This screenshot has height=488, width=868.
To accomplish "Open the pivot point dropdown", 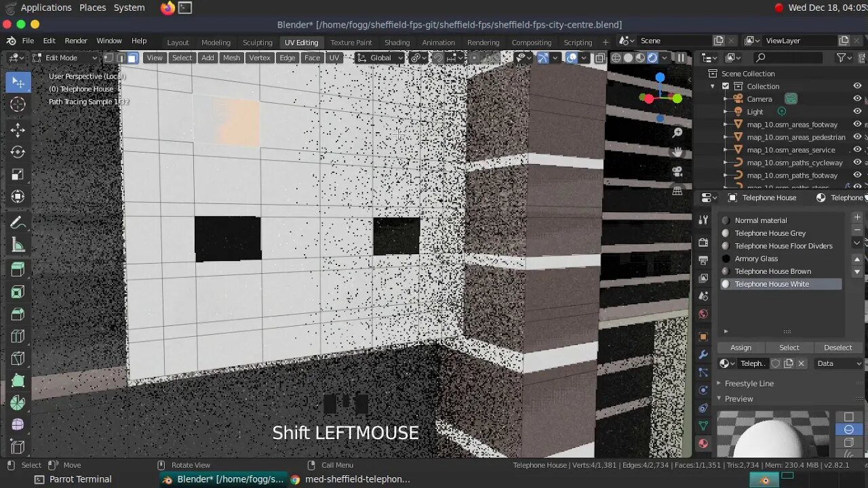I will [x=417, y=58].
